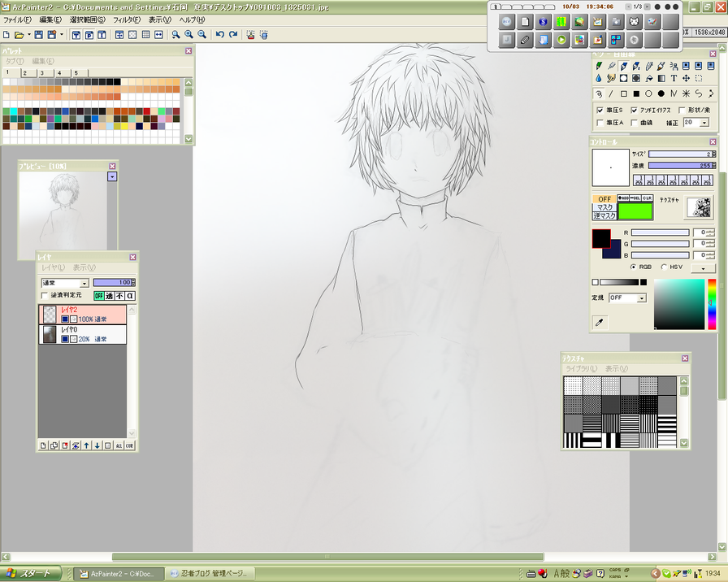
Task: Open the 編集(E) menu in menu bar
Action: [x=50, y=20]
